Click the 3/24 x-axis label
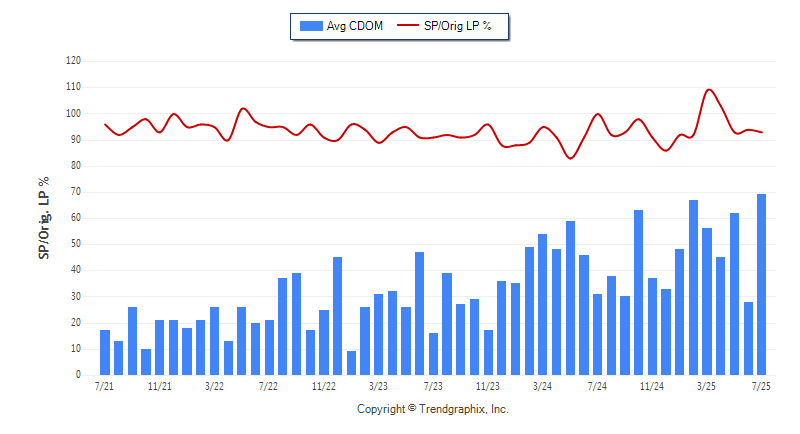This screenshot has width=800, height=434. tap(542, 386)
